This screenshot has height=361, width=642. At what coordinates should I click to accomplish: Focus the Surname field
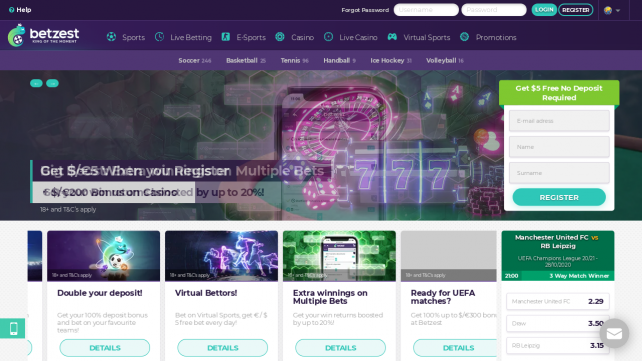pyautogui.click(x=559, y=173)
